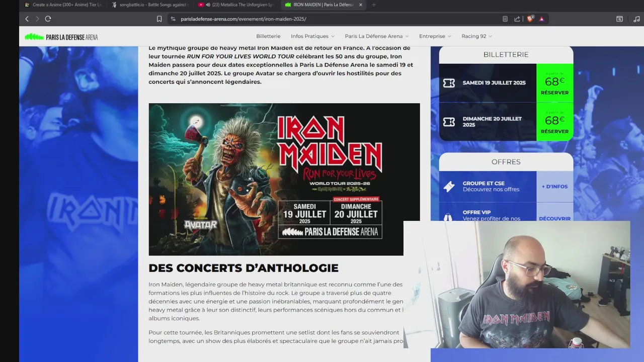The width and height of the screenshot is (644, 362).
Task: Click Découvrir for Offre VIP
Action: (x=554, y=218)
